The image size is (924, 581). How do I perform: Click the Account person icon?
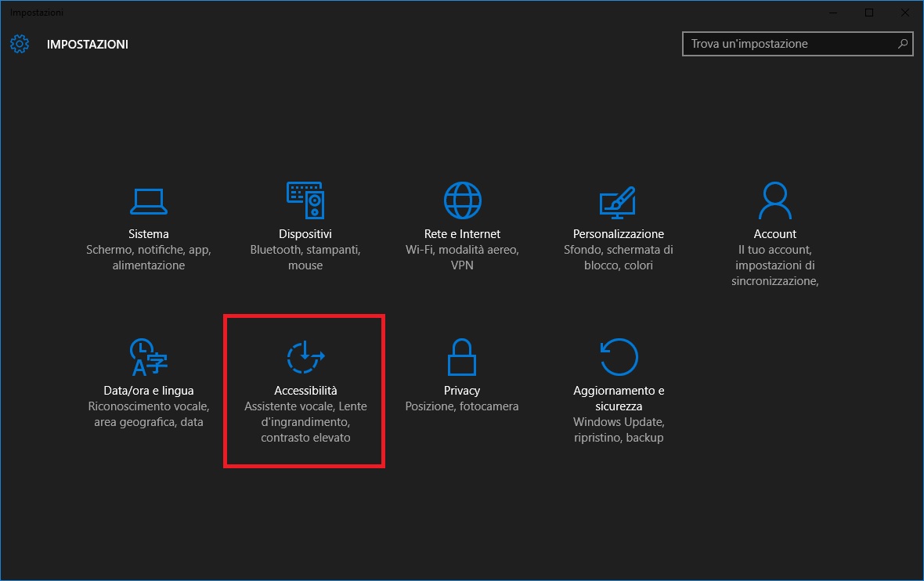tap(774, 201)
